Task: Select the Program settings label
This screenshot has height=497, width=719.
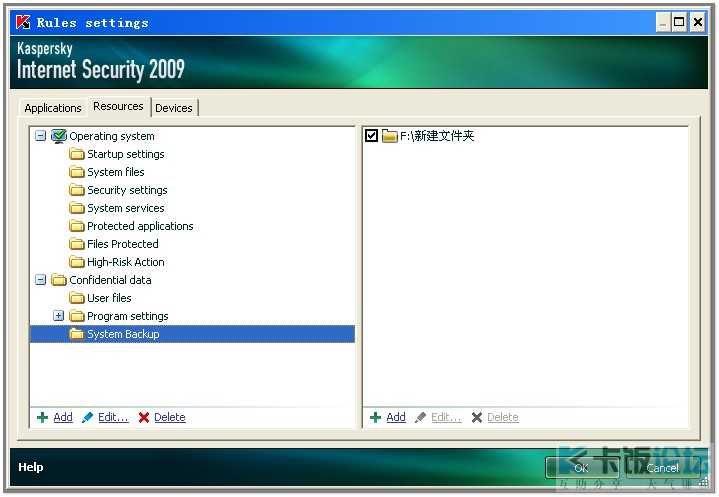Action: pyautogui.click(x=127, y=316)
